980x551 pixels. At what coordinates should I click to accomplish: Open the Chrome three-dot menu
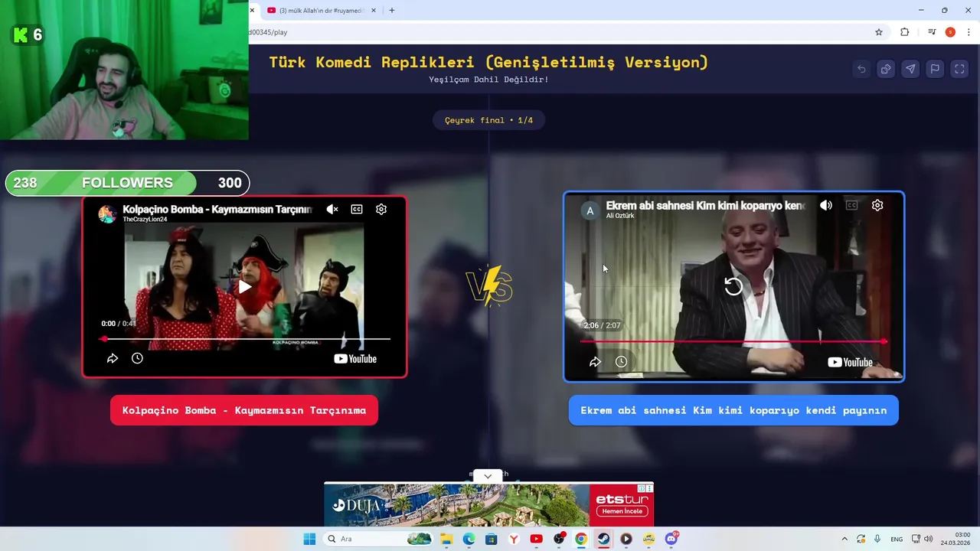969,32
